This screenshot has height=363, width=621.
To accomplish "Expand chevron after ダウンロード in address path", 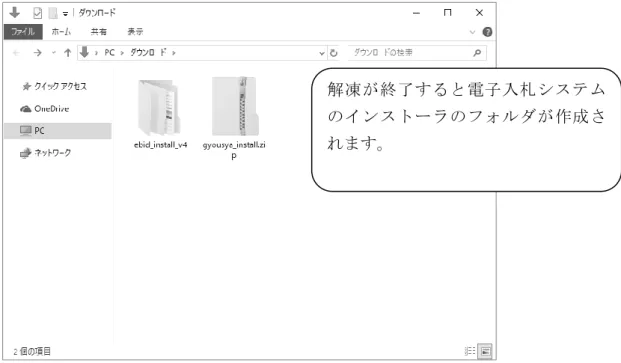I will click(173, 53).
